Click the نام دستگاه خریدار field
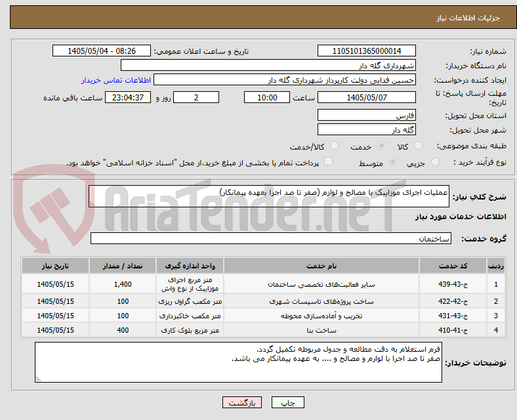Image resolution: width=517 pixels, height=420 pixels. pyautogui.click(x=268, y=65)
